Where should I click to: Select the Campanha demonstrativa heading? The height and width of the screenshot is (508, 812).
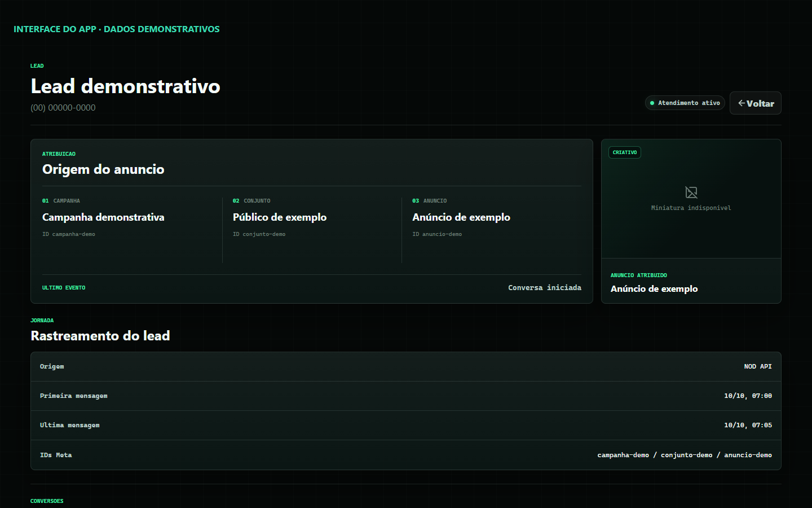coord(103,217)
